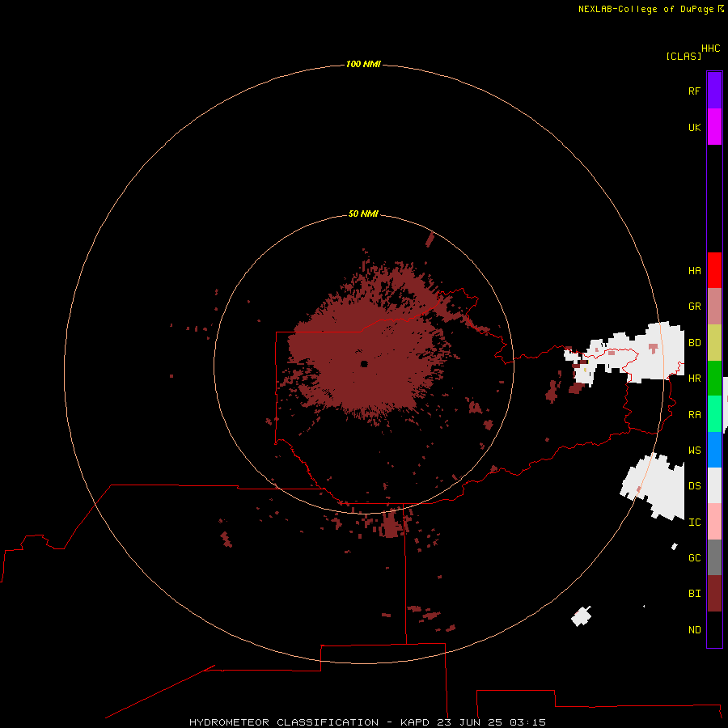The height and width of the screenshot is (728, 728).
Task: Click the UK legend label
Action: (694, 127)
